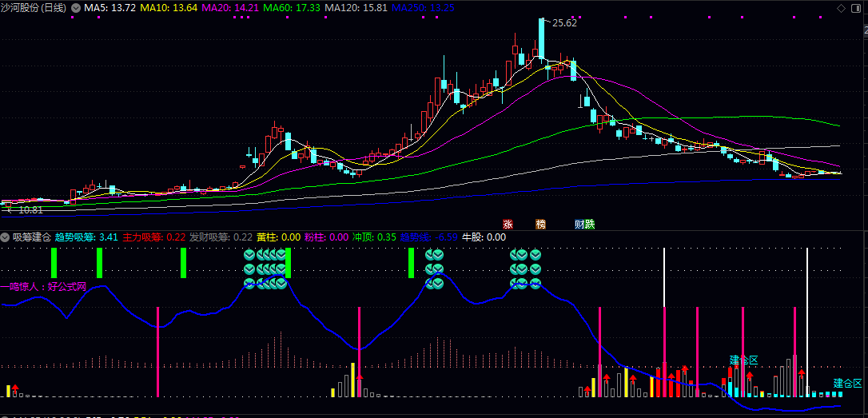Viewport: 868px width, 418px height.
Task: Click the diamond icon at top right
Action: (841, 7)
